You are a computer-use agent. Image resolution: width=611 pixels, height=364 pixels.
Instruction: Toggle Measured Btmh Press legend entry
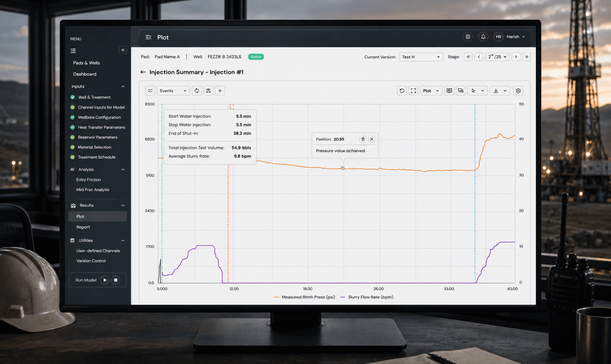304,297
